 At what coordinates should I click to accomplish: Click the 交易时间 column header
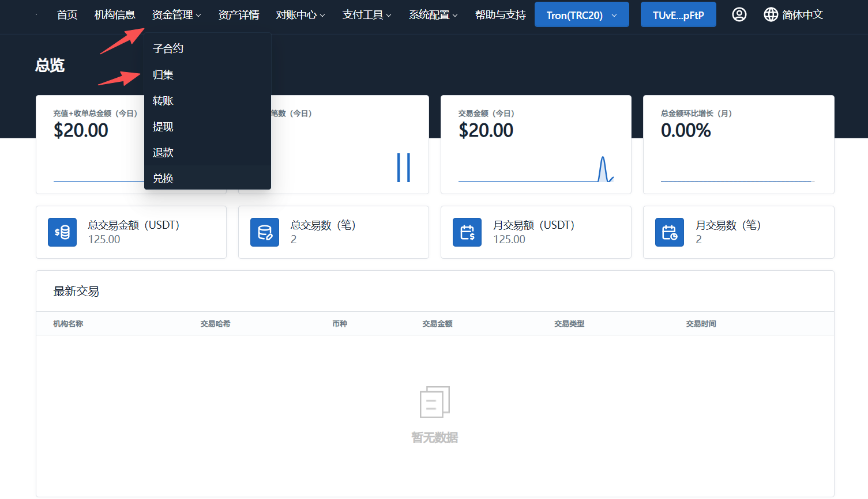tap(701, 324)
